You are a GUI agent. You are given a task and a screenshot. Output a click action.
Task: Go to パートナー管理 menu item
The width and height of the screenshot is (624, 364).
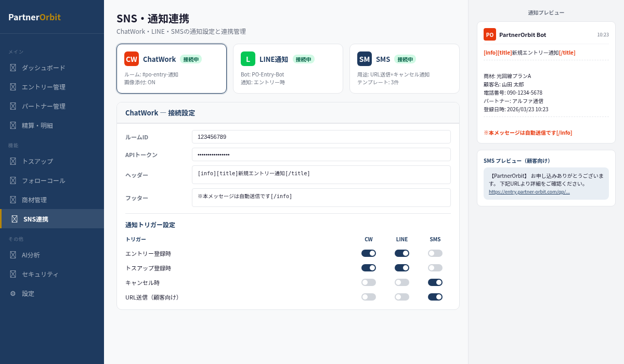[x=44, y=106]
